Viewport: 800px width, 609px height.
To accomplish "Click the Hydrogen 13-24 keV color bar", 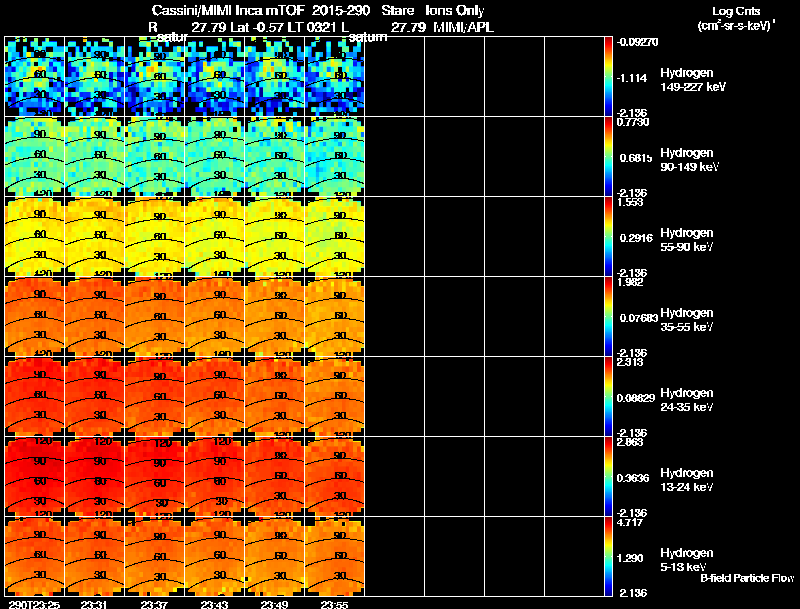I will 608,477.
